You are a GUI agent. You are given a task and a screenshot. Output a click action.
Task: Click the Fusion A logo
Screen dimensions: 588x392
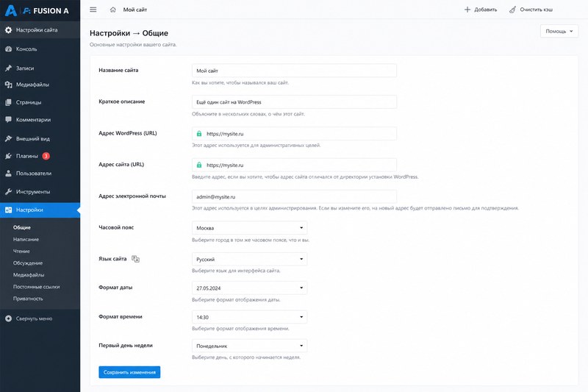pyautogui.click(x=37, y=11)
